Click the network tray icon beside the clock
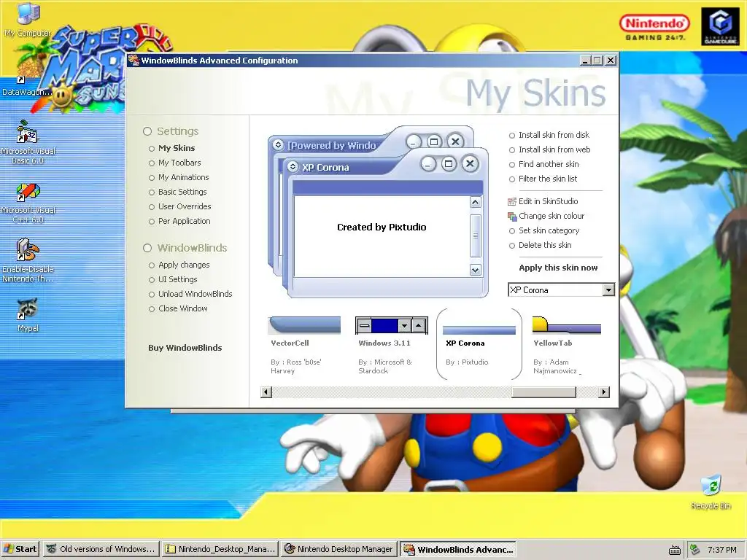 695,550
